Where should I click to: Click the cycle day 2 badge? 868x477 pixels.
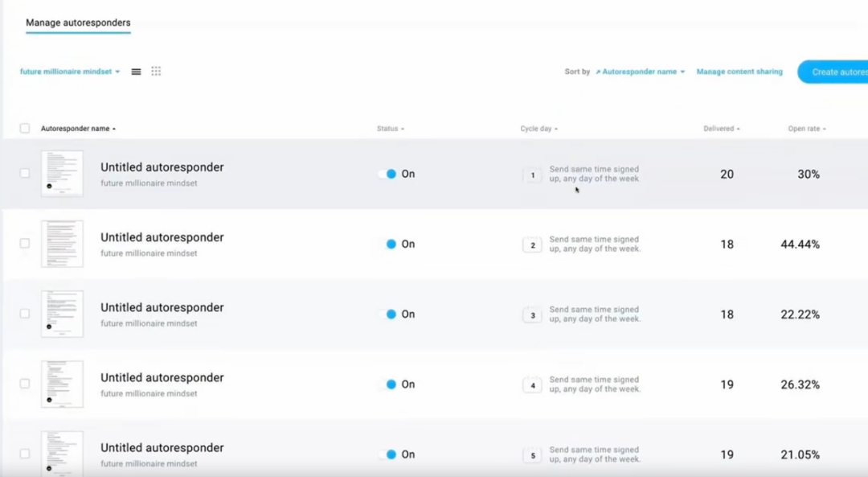(532, 245)
